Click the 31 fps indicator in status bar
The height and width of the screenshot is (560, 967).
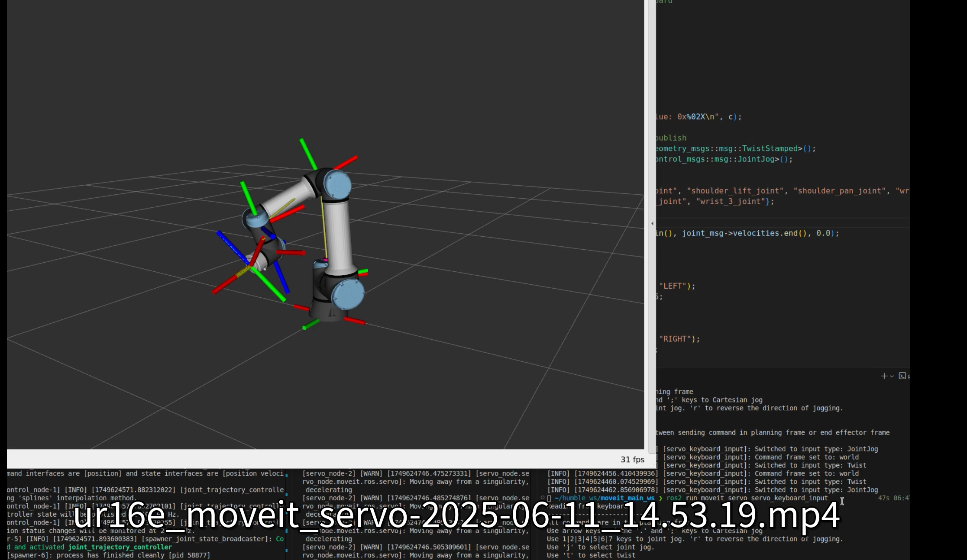pos(632,460)
